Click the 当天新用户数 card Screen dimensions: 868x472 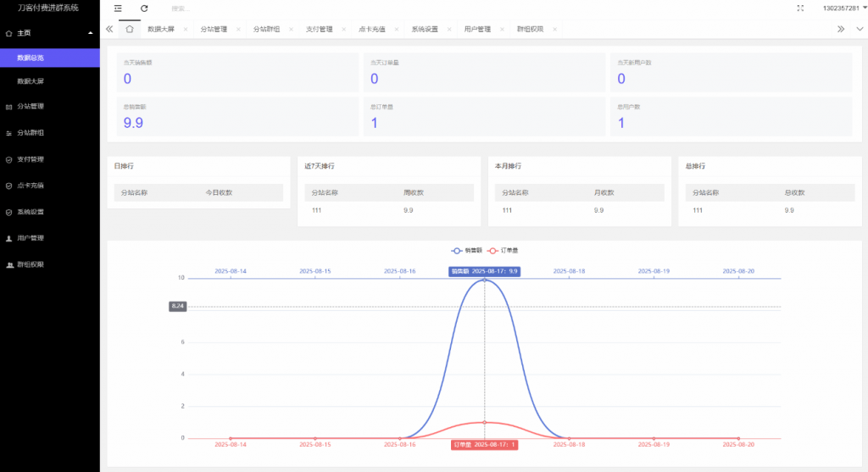pyautogui.click(x=732, y=73)
